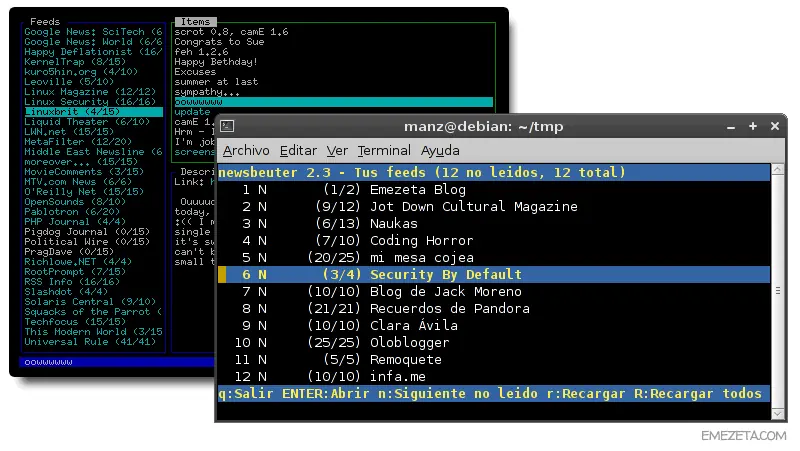The width and height of the screenshot is (800, 451).
Task: Select the Coding Horror feed row
Action: pos(493,240)
